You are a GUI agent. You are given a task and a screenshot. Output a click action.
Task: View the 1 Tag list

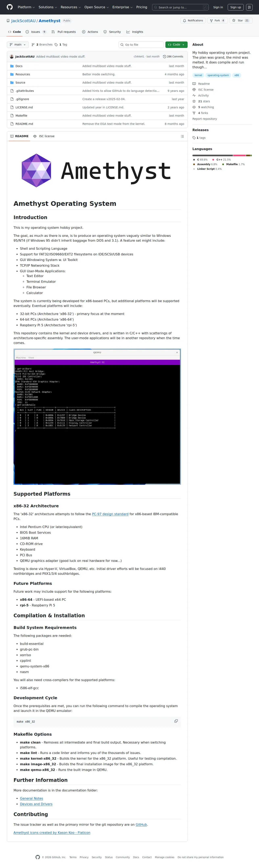[x=61, y=45]
